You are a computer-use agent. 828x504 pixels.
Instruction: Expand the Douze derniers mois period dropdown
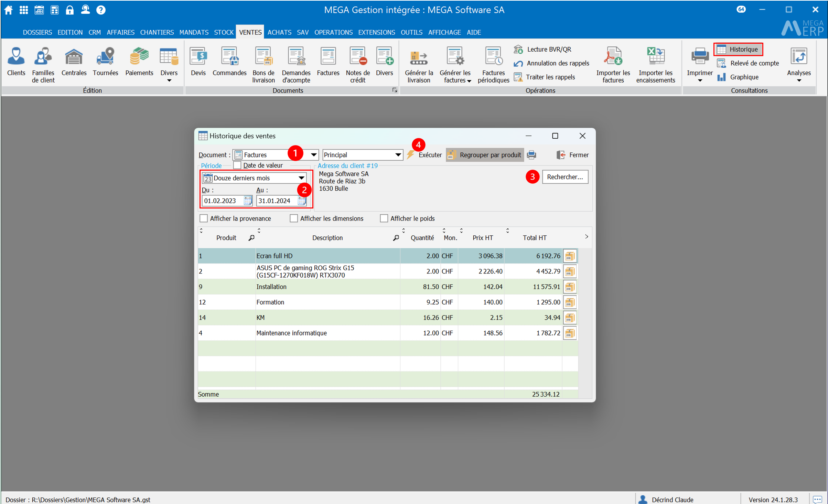click(x=301, y=178)
